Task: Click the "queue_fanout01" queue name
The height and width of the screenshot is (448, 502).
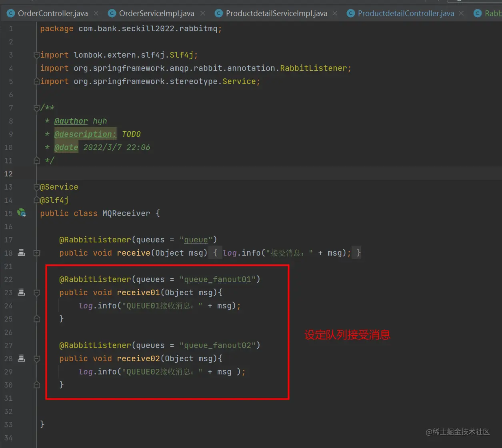Action: coord(218,279)
